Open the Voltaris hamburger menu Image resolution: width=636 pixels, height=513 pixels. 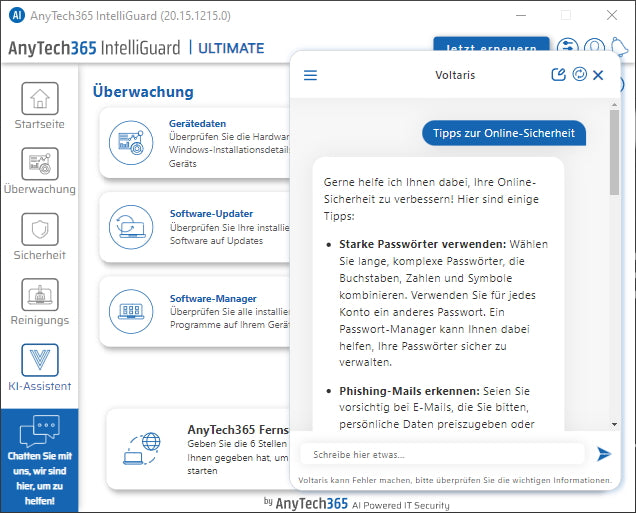pyautogui.click(x=310, y=75)
